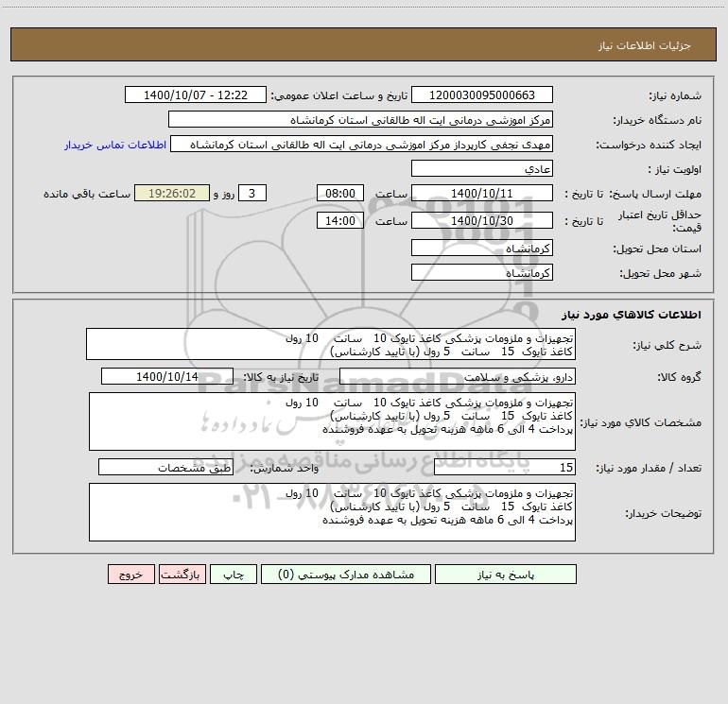Click the ایجاد کننده درخواست label
Image resolution: width=728 pixels, height=704 pixels.
click(649, 146)
